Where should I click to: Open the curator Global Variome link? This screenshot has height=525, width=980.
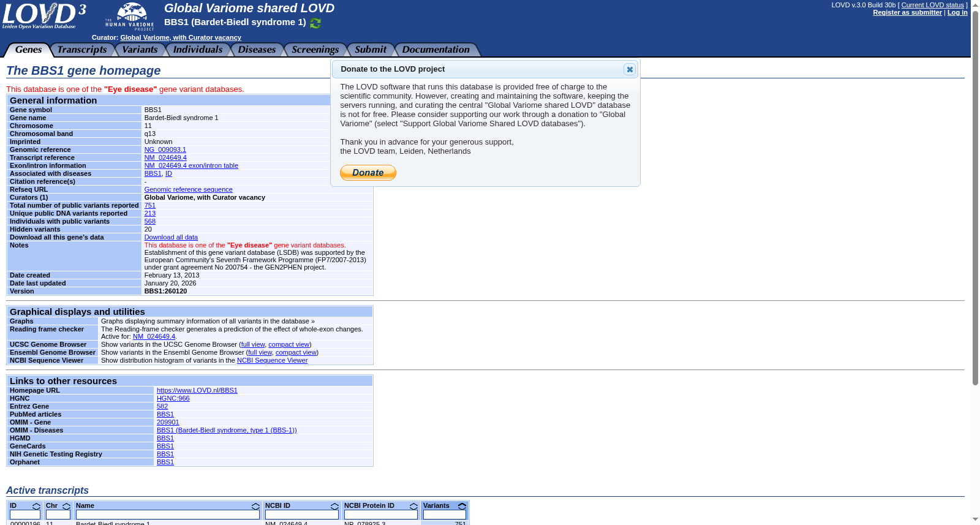(181, 37)
